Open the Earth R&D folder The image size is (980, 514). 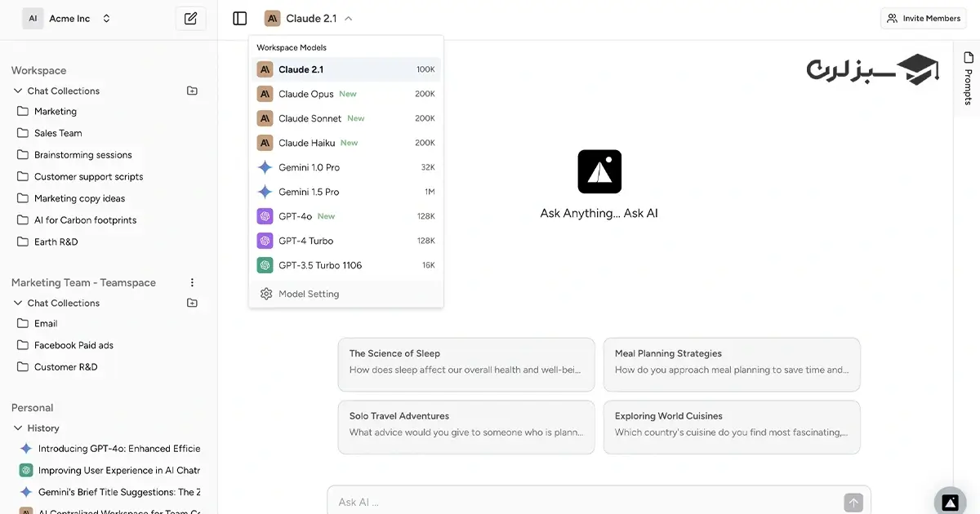click(x=56, y=241)
